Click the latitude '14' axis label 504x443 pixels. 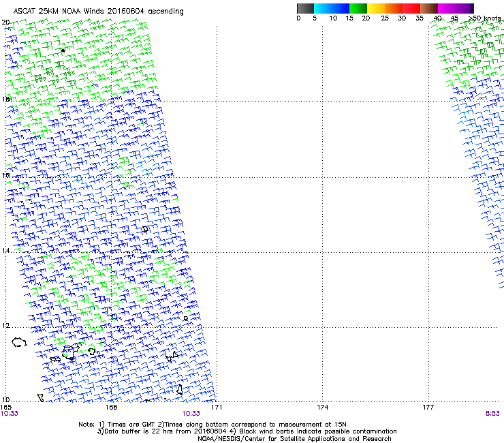[5, 251]
